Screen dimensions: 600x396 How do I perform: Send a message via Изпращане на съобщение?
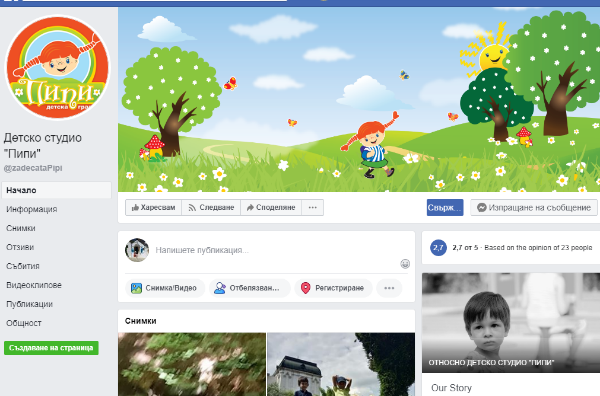click(x=534, y=207)
